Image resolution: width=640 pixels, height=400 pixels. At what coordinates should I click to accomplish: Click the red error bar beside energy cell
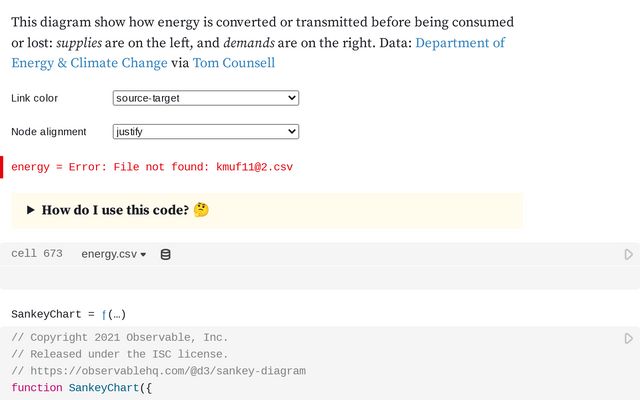point(2,167)
